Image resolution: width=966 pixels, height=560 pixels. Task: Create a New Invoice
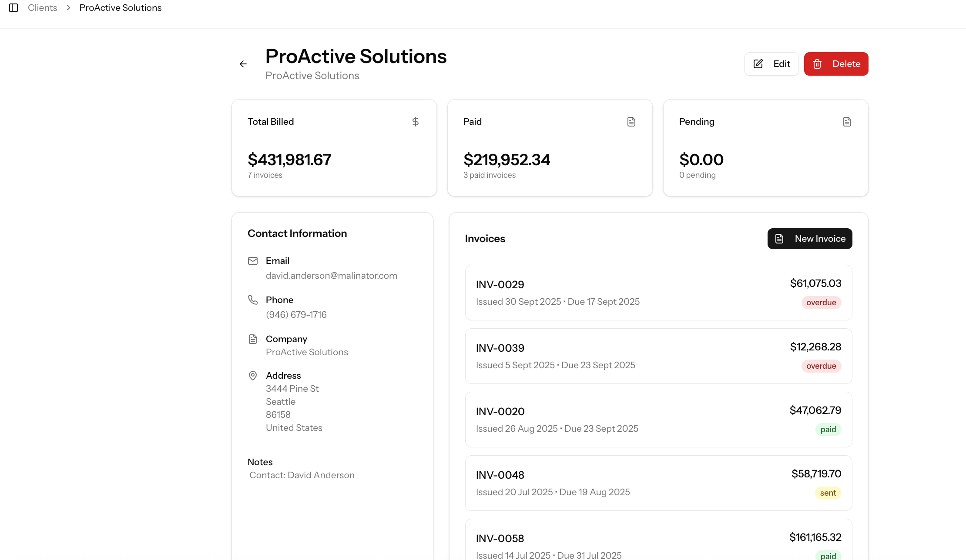click(x=809, y=239)
